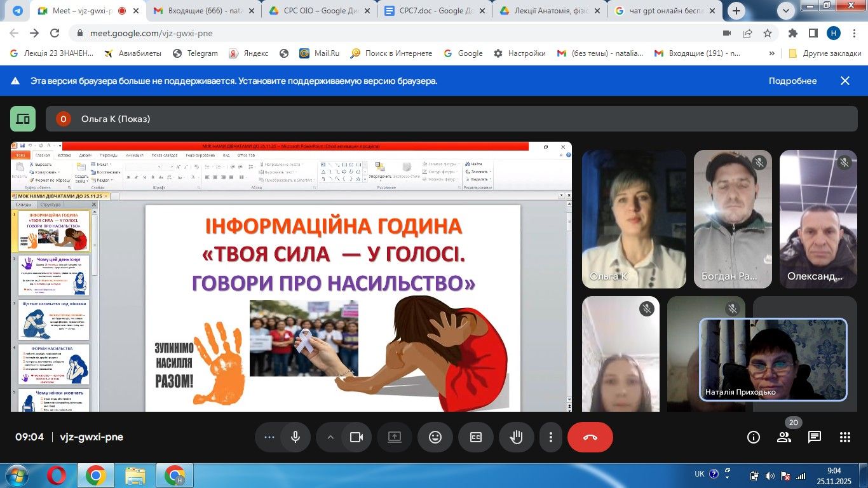Switch to the Входящие (666) Gmail tab
The image size is (868, 488).
(197, 11)
